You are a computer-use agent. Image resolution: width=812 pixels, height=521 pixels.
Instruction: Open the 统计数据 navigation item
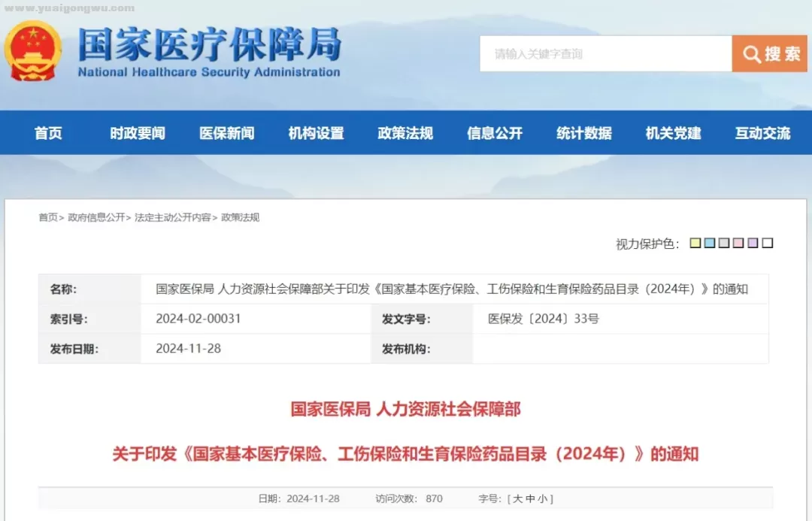click(x=584, y=133)
